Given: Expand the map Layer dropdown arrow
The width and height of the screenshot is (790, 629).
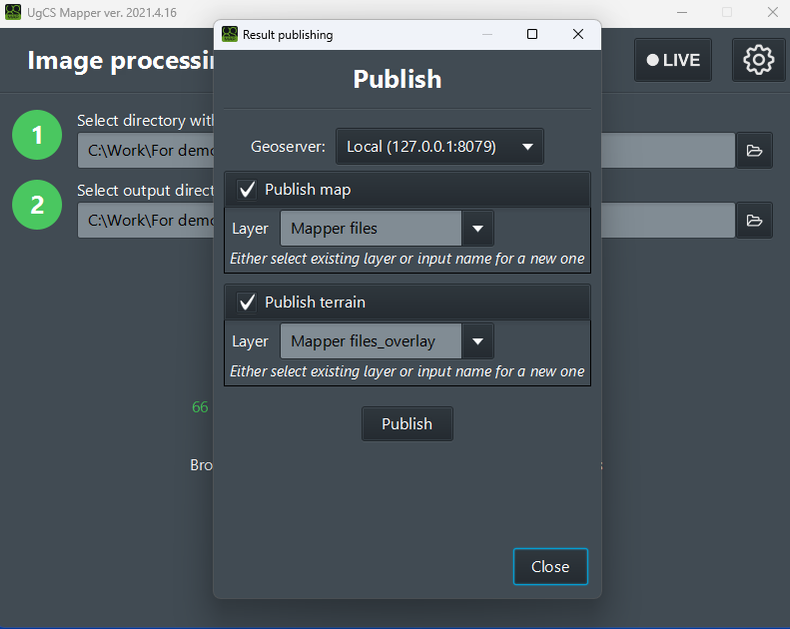Looking at the screenshot, I should [477, 228].
